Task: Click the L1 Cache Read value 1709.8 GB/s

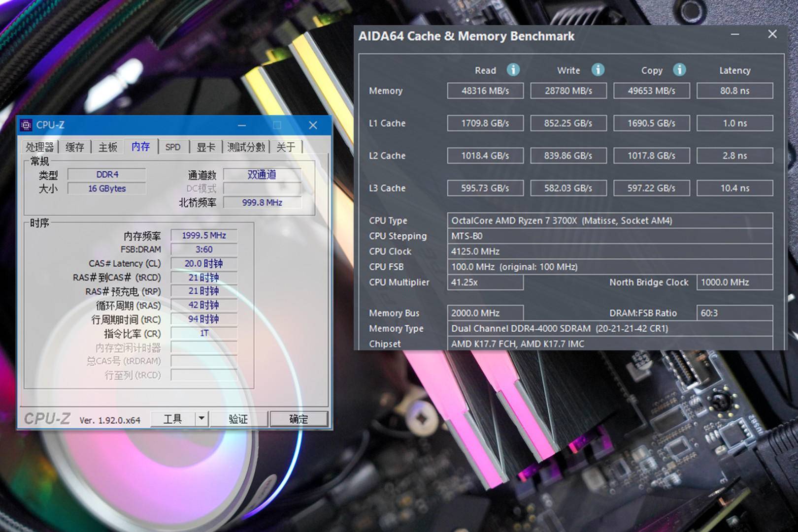Action: tap(485, 123)
